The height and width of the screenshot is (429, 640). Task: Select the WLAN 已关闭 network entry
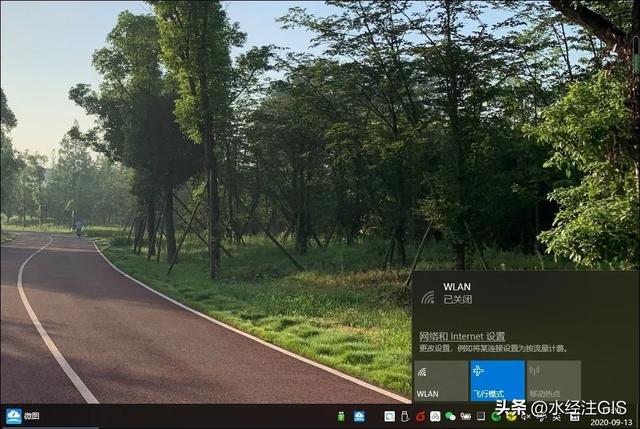(525, 293)
